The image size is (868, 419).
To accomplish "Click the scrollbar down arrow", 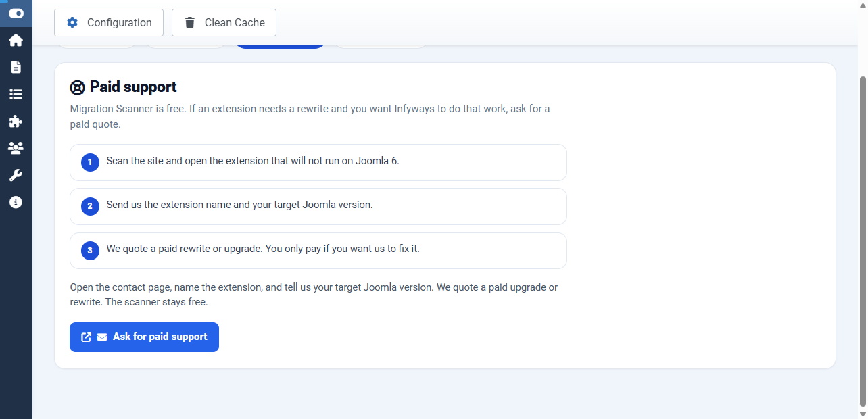I will coord(862,413).
